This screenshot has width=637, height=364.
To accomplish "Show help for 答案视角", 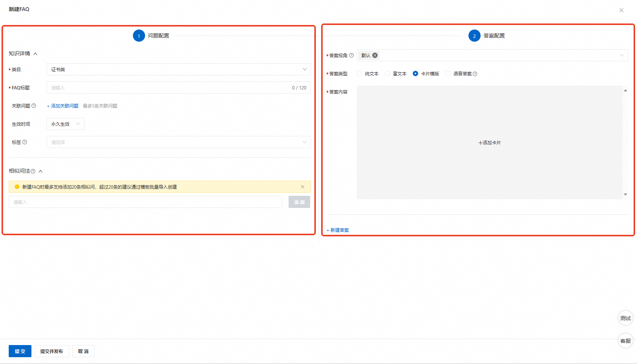I will [x=351, y=55].
